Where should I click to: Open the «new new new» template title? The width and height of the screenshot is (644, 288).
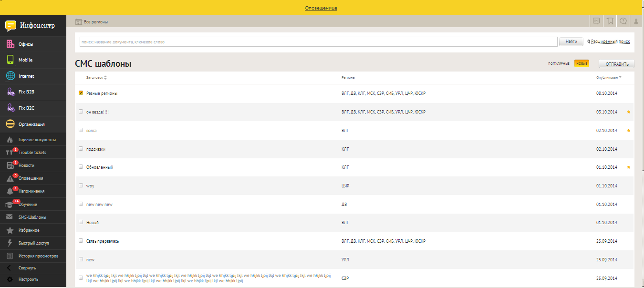(x=99, y=204)
